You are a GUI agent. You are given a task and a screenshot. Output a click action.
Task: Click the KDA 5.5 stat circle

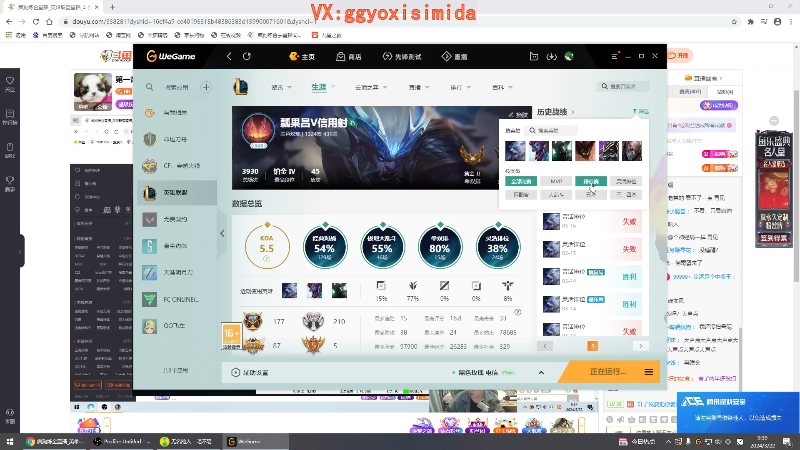click(x=267, y=246)
